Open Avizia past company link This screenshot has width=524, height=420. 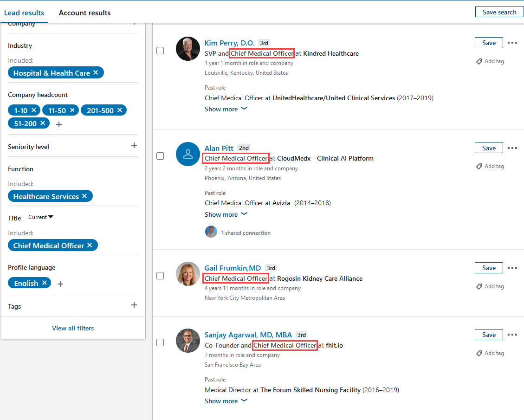(x=281, y=203)
